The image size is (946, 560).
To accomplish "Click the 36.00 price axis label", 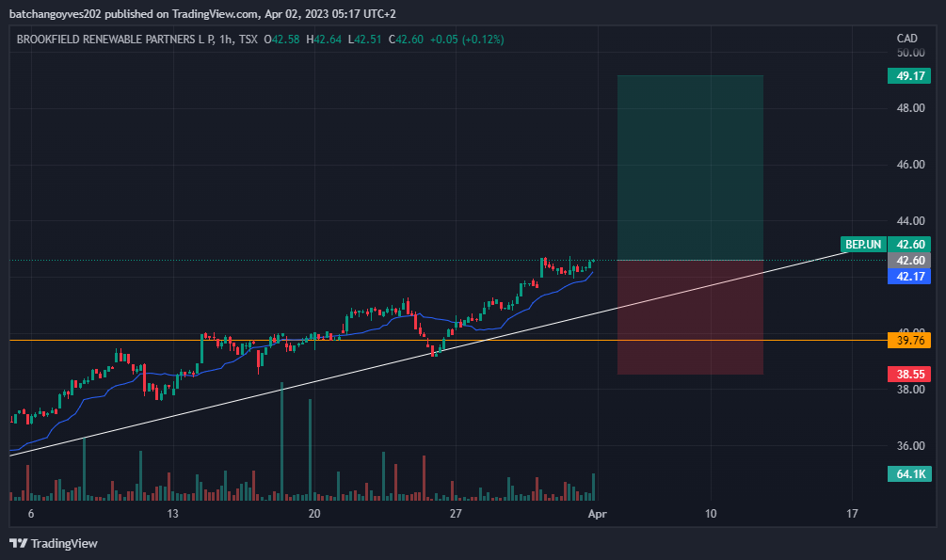I will [x=910, y=446].
